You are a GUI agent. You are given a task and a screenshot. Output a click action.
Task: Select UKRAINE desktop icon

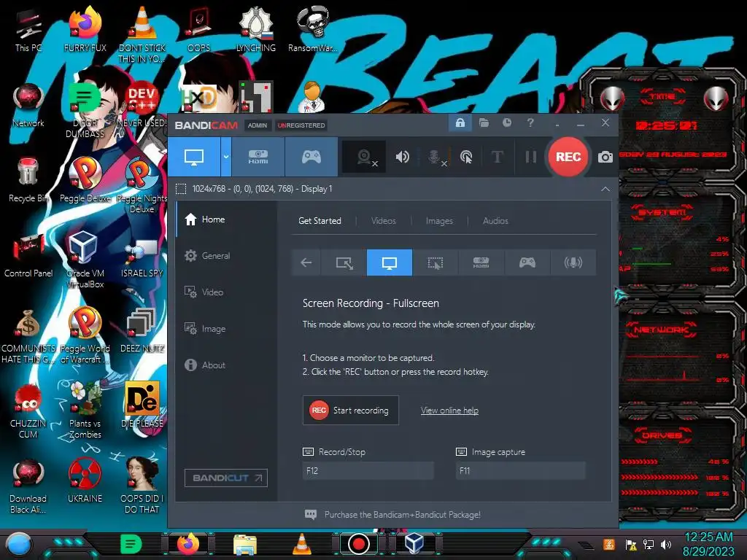click(x=85, y=481)
